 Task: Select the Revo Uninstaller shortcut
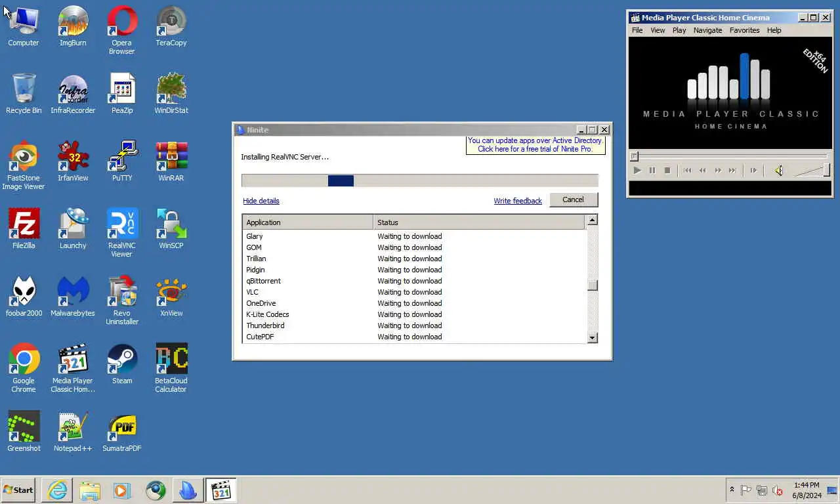click(x=122, y=301)
